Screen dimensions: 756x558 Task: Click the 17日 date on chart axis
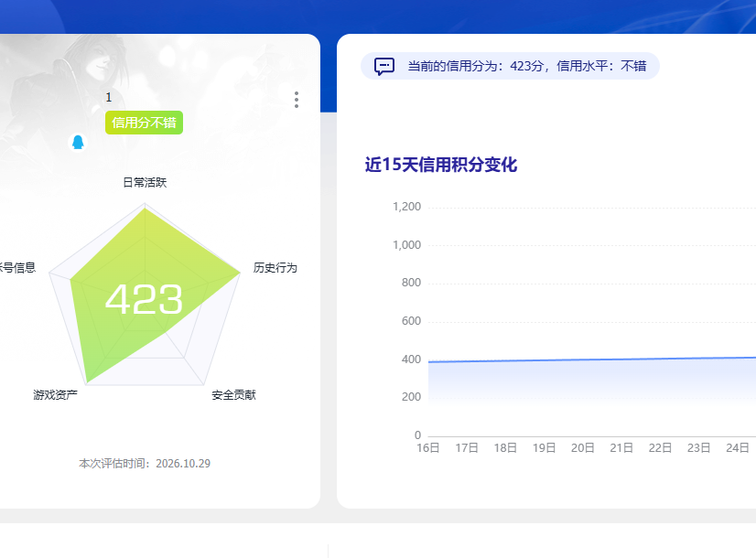tap(467, 447)
